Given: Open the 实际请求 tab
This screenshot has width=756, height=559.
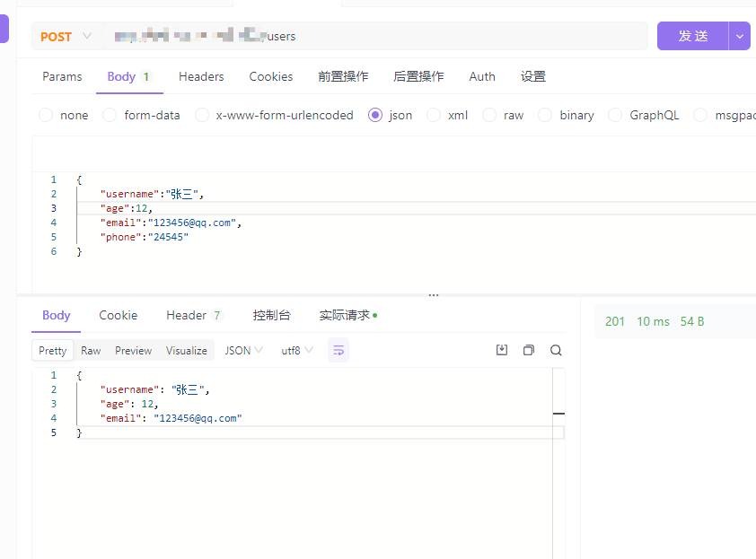Looking at the screenshot, I should coord(347,315).
